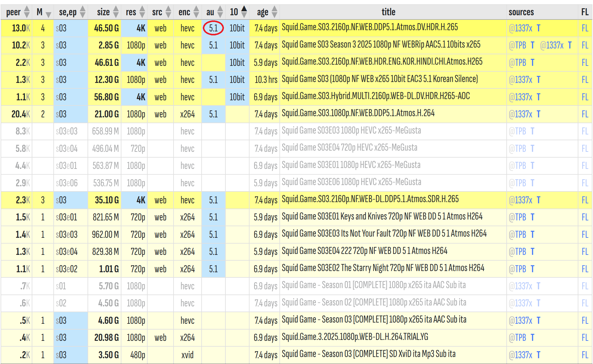The width and height of the screenshot is (593, 364).
Task: Sort results by size arrows
Action: tap(116, 12)
